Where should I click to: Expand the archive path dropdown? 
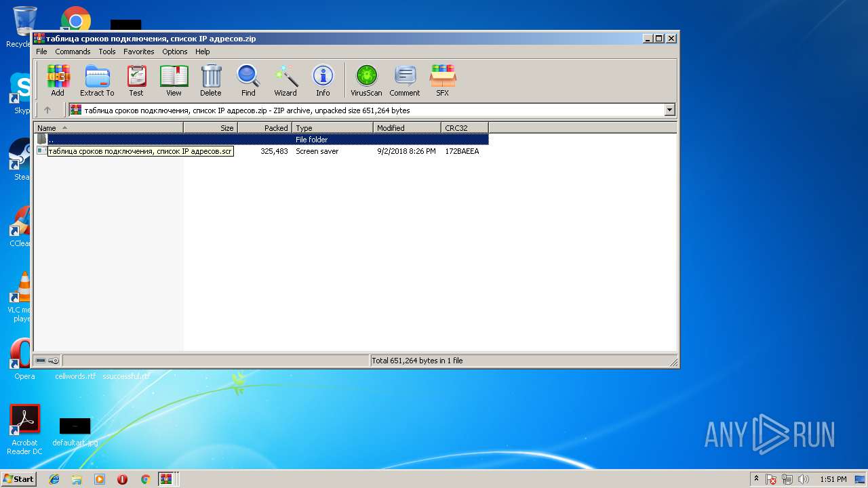(x=670, y=110)
